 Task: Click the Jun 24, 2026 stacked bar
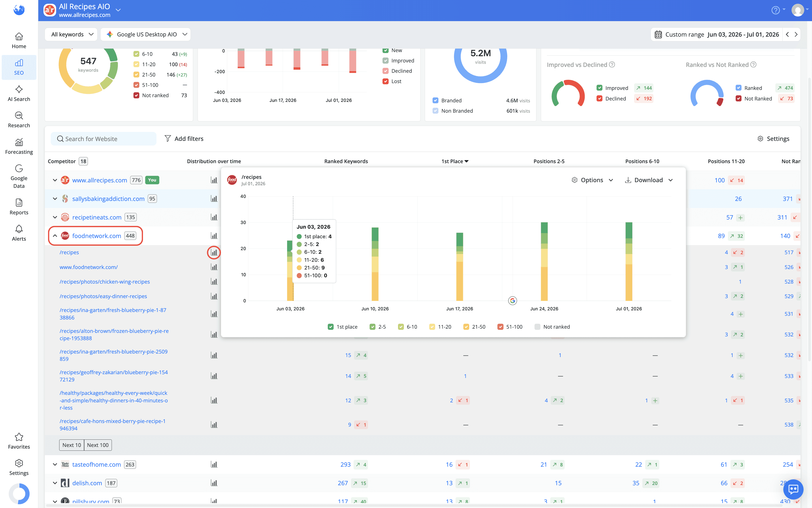point(544,261)
